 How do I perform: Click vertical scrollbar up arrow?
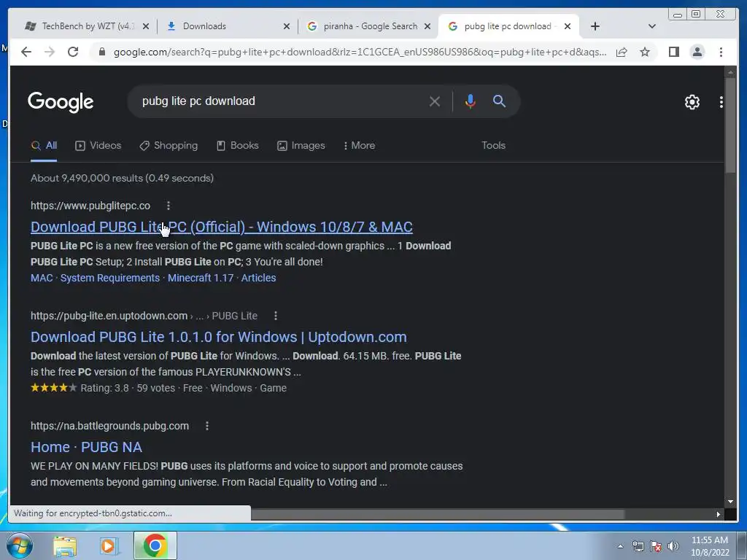click(x=730, y=72)
